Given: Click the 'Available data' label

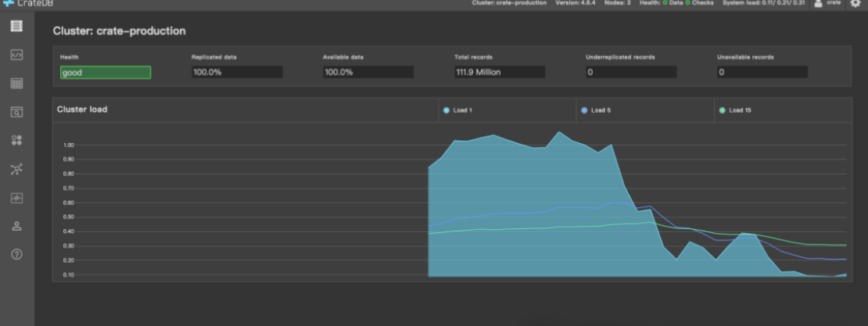Looking at the screenshot, I should click(343, 57).
